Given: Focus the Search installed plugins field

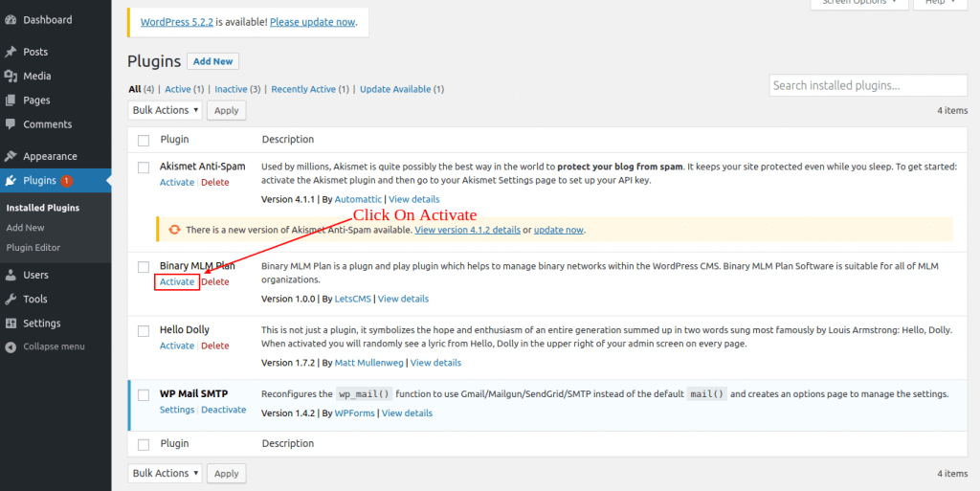Looking at the screenshot, I should pyautogui.click(x=854, y=85).
